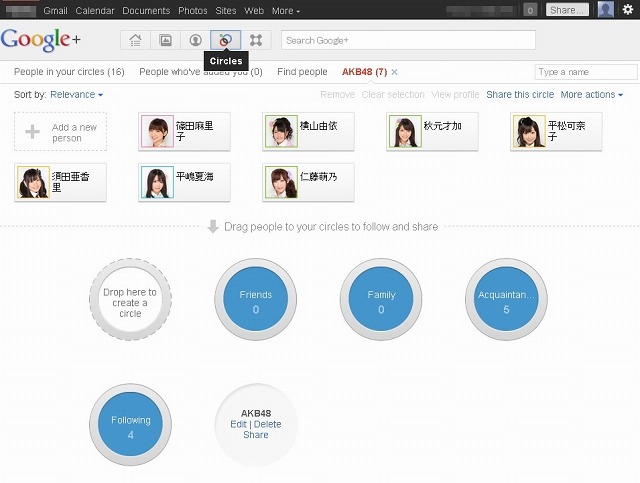Select the 篠田麻里子 person card
Image resolution: width=640 pixels, height=483 pixels.
pyautogui.click(x=184, y=131)
